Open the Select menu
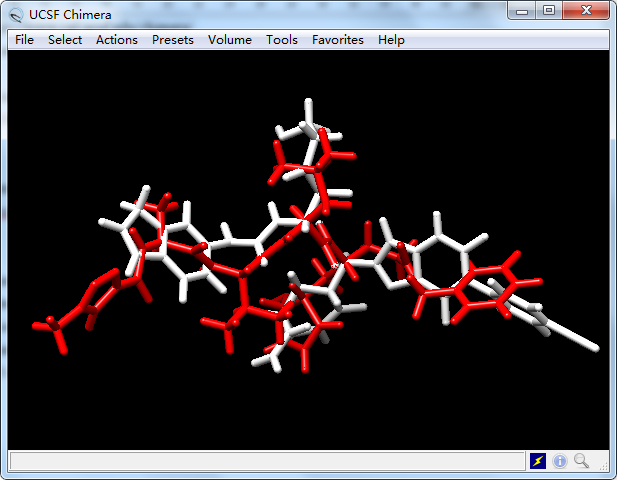Viewport: 617px width, 480px height. pos(65,40)
